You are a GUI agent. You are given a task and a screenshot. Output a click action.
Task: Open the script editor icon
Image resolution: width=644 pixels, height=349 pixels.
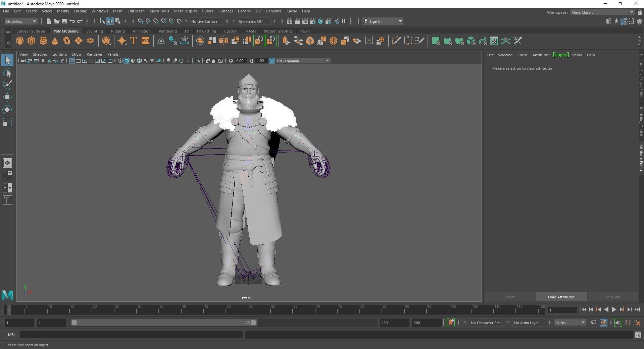[638, 335]
